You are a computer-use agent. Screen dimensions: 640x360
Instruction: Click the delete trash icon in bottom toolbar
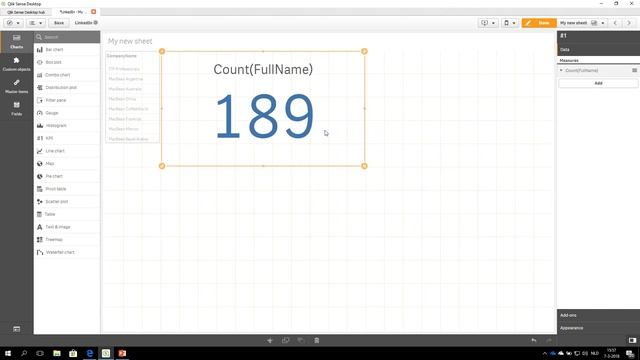click(317, 340)
